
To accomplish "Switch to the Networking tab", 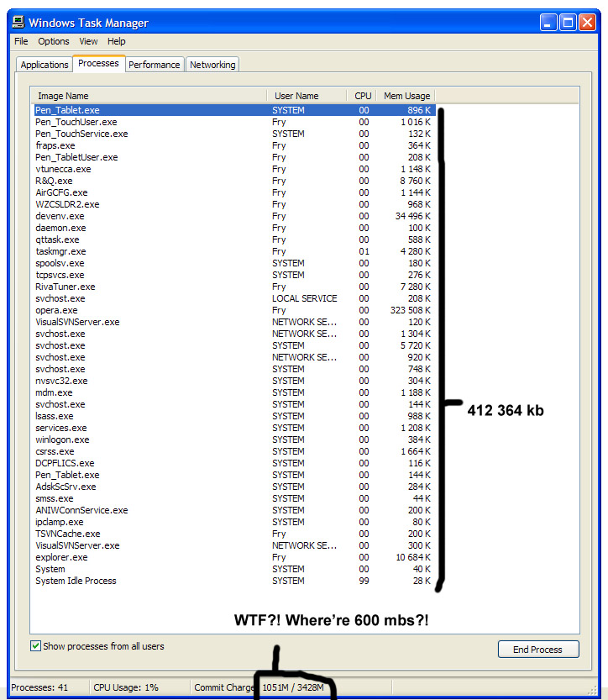I will pos(212,65).
